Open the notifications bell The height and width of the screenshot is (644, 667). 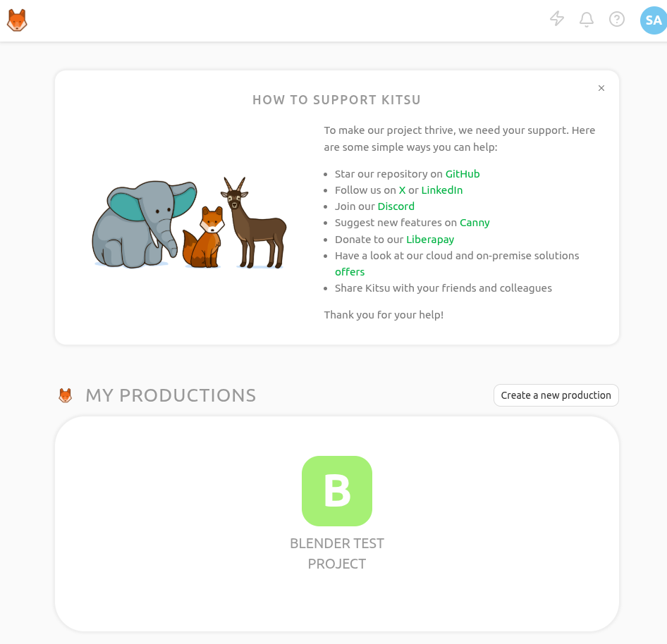click(x=587, y=19)
